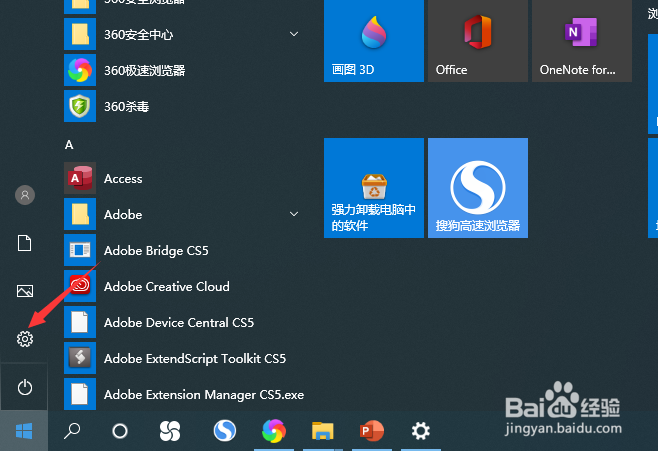Open the 强力卸载电脑中的软件 tile
Image resolution: width=658 pixels, height=451 pixels.
pyautogui.click(x=374, y=188)
